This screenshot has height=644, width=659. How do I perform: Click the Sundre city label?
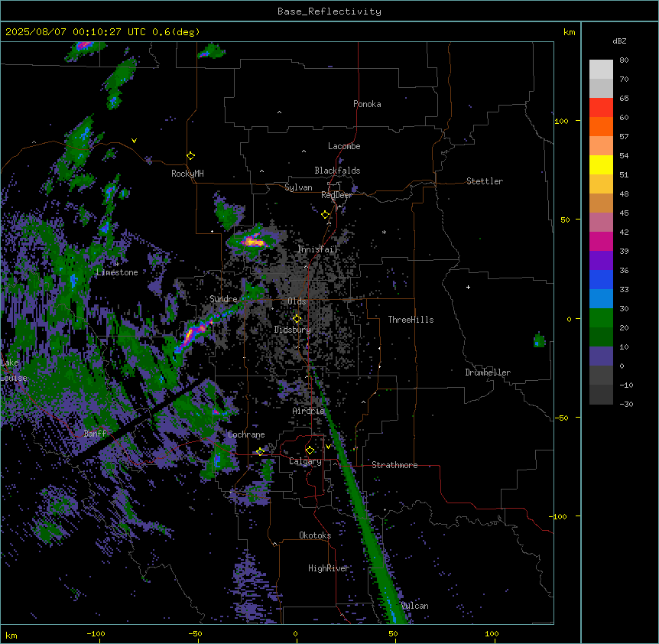223,299
